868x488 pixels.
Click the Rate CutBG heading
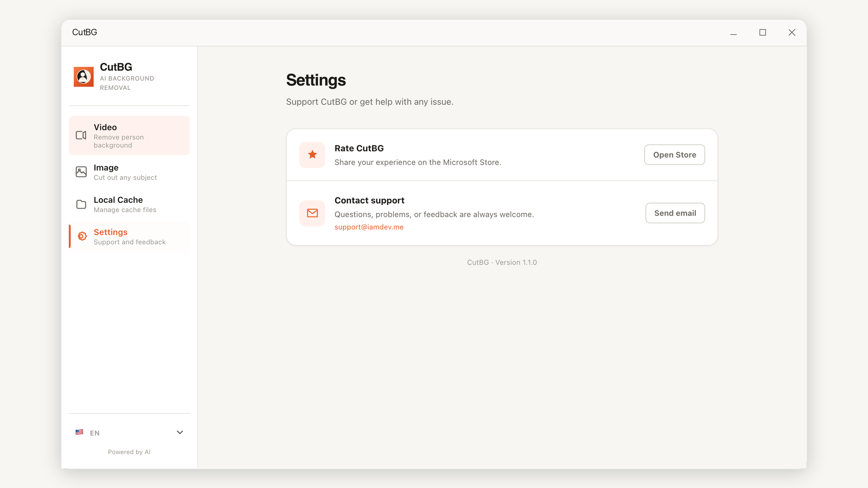(x=359, y=148)
